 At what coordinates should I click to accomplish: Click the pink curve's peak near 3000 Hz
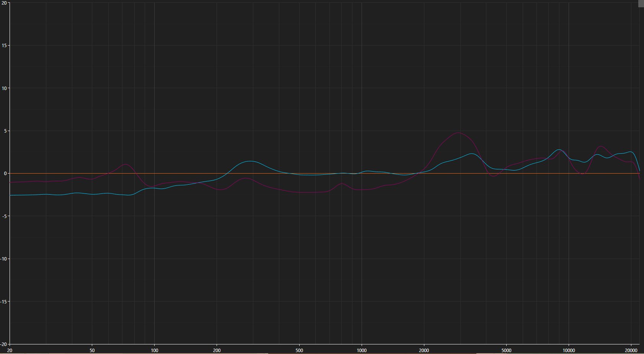coord(458,133)
